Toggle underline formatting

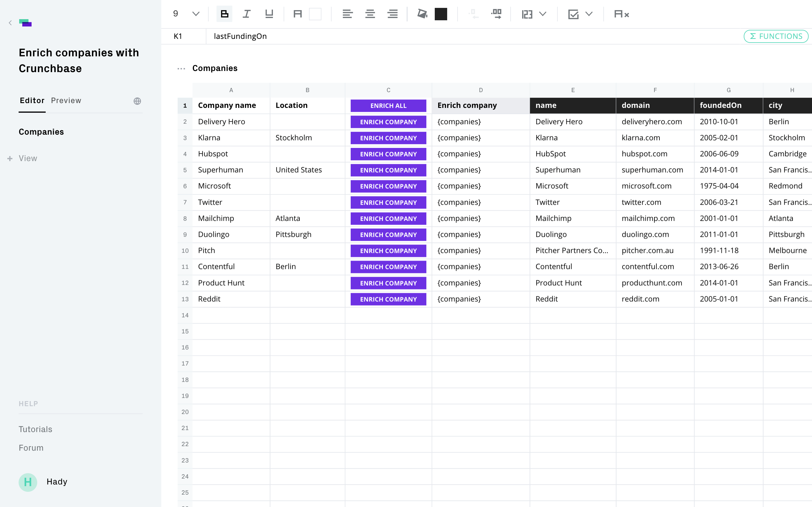click(x=269, y=14)
